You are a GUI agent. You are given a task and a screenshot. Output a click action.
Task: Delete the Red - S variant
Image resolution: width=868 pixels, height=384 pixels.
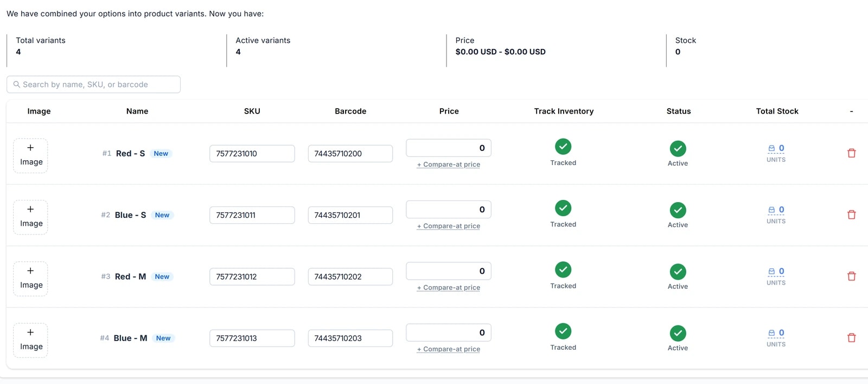(852, 153)
